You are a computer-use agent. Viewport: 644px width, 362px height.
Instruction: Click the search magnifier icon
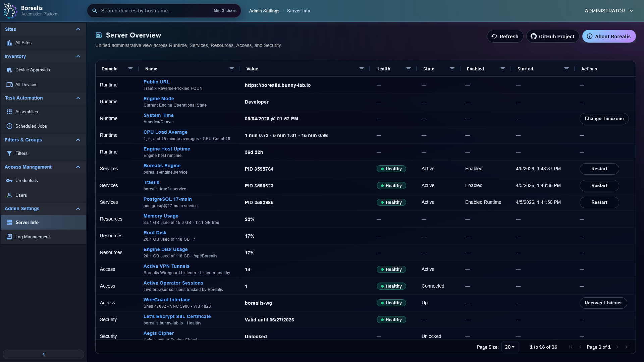tap(95, 11)
